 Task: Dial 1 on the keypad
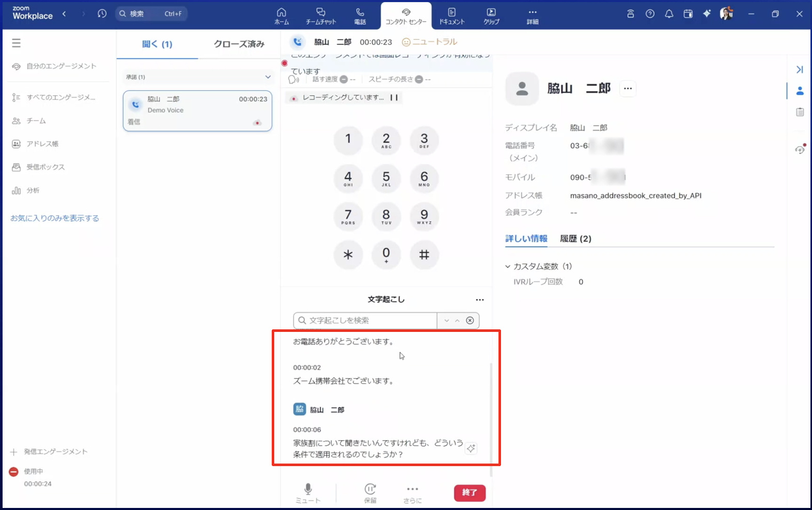(348, 140)
